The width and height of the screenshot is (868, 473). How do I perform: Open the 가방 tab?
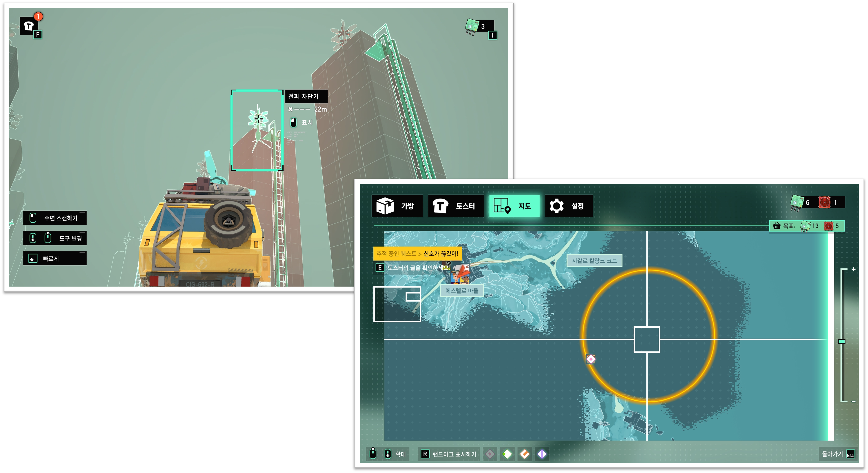(398, 206)
